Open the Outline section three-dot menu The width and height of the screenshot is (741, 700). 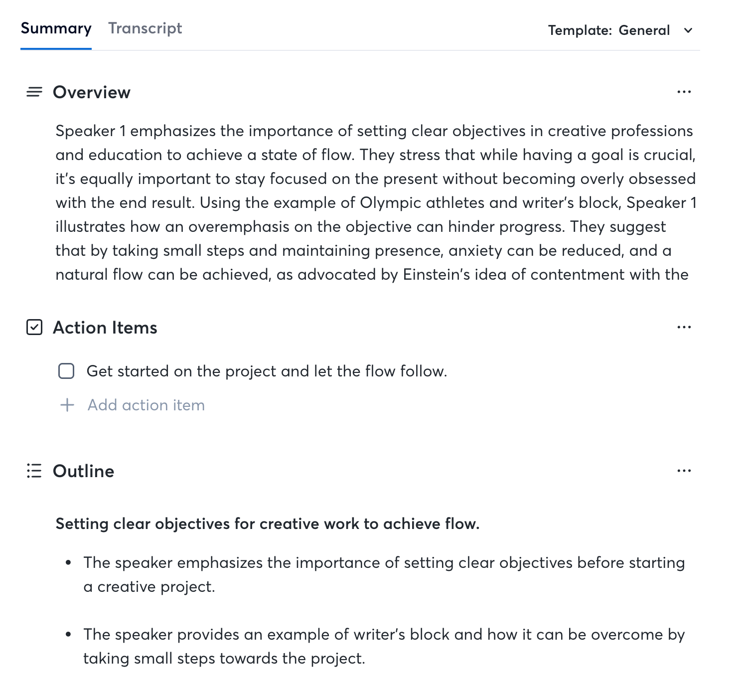pos(684,471)
